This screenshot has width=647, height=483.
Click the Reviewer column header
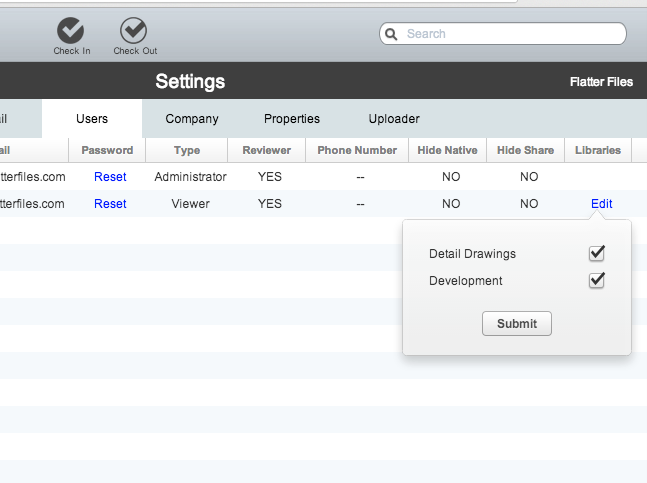pyautogui.click(x=267, y=151)
